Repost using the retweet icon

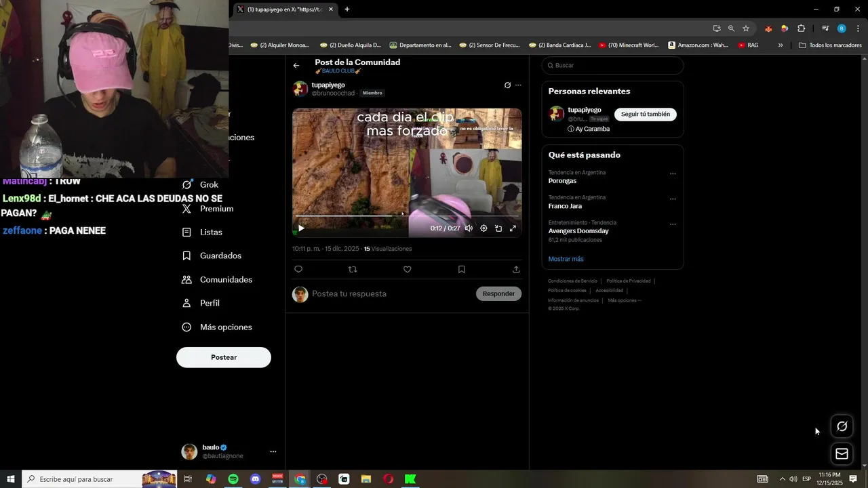353,269
